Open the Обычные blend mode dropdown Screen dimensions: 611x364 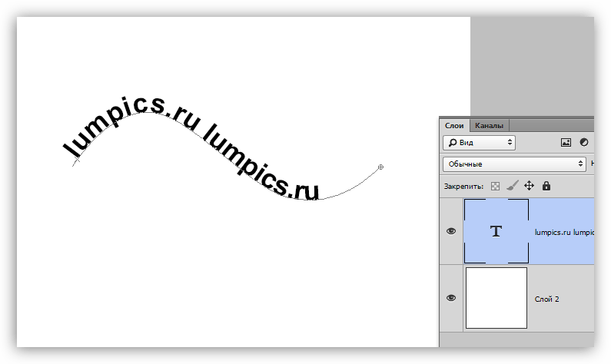[x=514, y=164]
